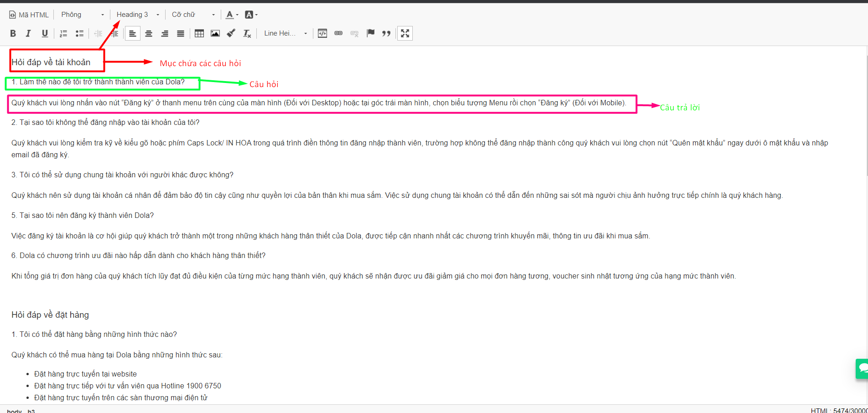Viewport: 868px width, 413px height.
Task: Click answer starting "Quý khách vui lòng kiểm tra kỹ"
Action: point(420,149)
